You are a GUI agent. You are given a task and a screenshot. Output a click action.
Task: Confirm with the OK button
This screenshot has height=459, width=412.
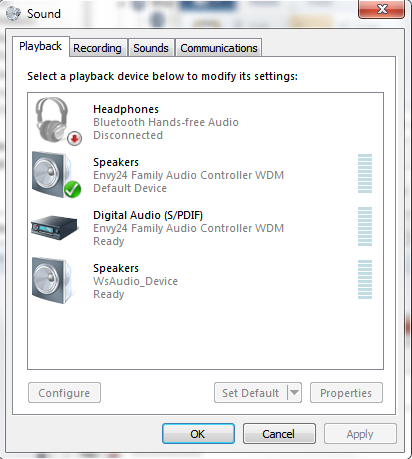coord(198,434)
